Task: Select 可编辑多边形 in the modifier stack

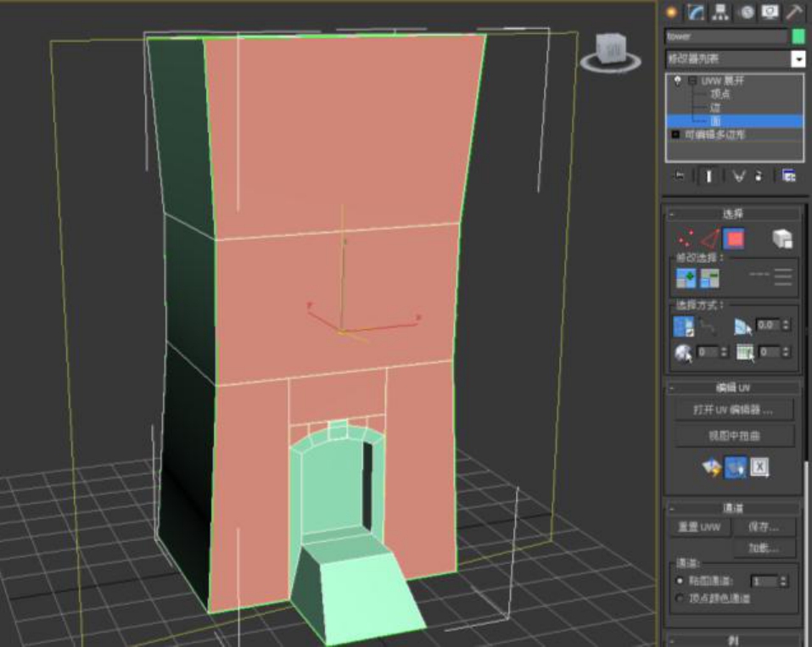Action: point(715,135)
